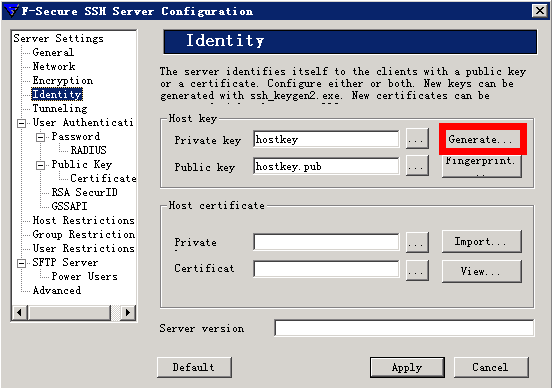Screen dimensions: 552x388
Task: Open the Network settings page
Action: click(x=54, y=66)
